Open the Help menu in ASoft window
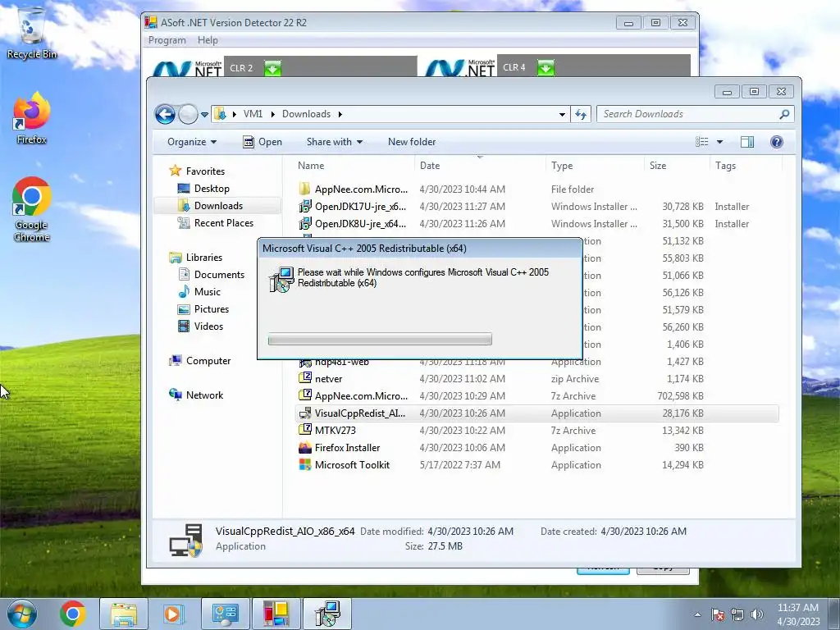Viewport: 840px width, 630px height. coord(208,40)
